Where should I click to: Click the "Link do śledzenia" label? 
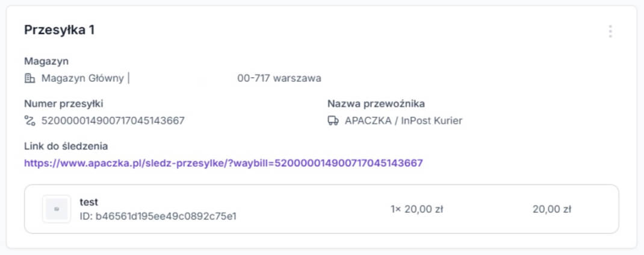[66, 146]
